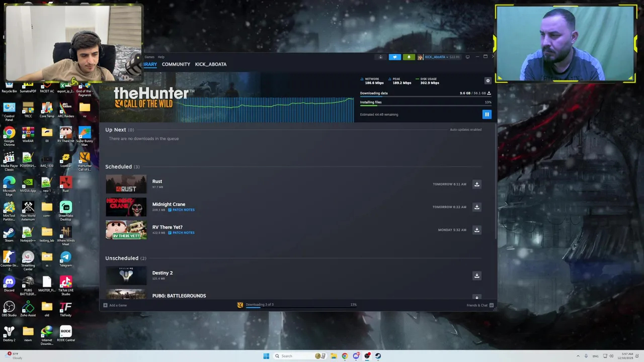Open the RODE Central desktop icon
Image resolution: width=644 pixels, height=362 pixels.
tap(65, 334)
